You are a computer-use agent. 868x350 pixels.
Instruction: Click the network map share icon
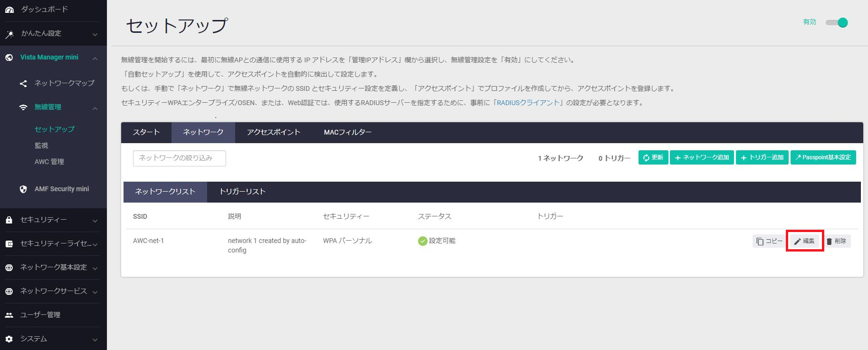click(23, 84)
